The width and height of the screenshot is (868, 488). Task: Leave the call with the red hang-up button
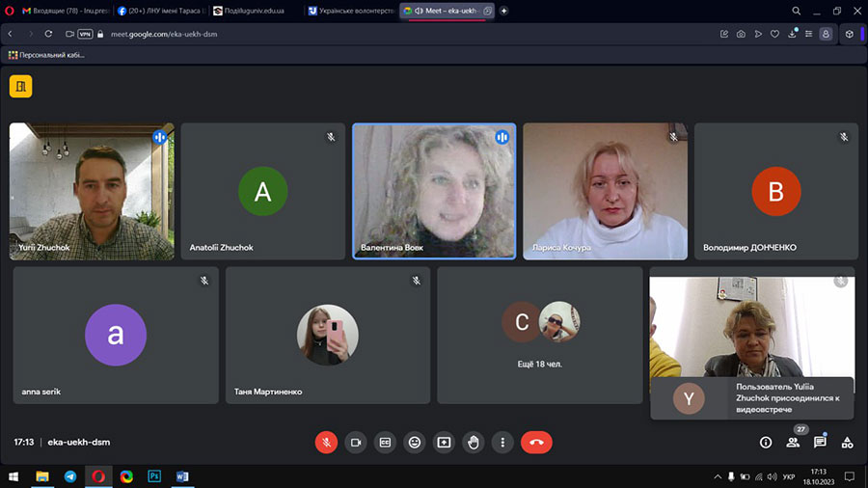536,442
